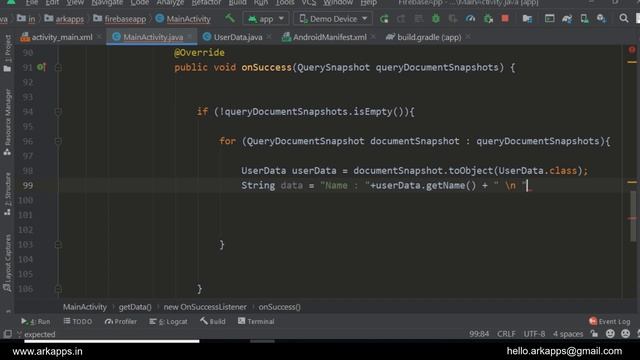The image size is (640, 360).
Task: Collapse the for loop fold at line 96
Action: coord(58,141)
